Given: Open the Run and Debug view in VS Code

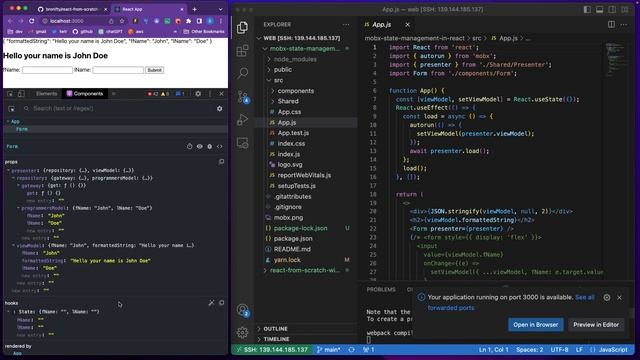Looking at the screenshot, I should tap(242, 120).
